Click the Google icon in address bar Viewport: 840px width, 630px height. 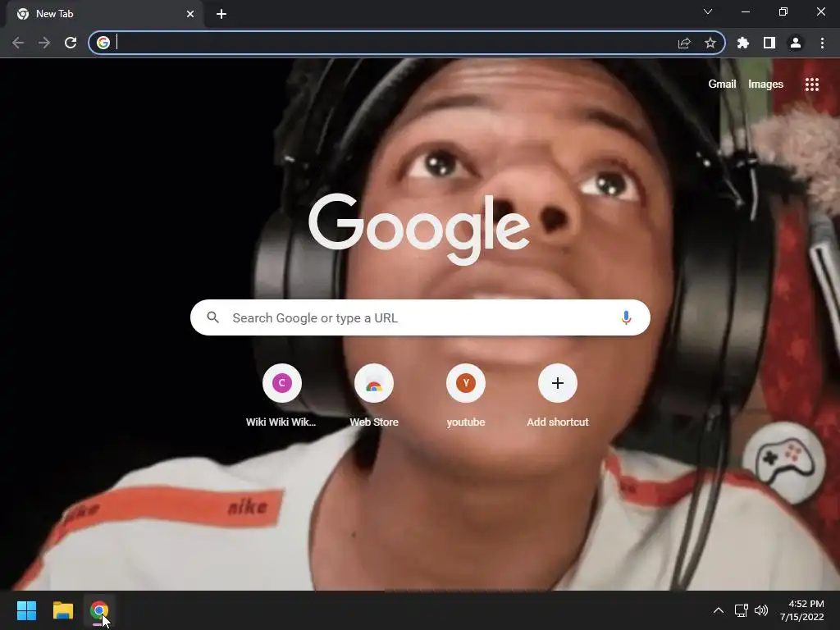coord(103,43)
